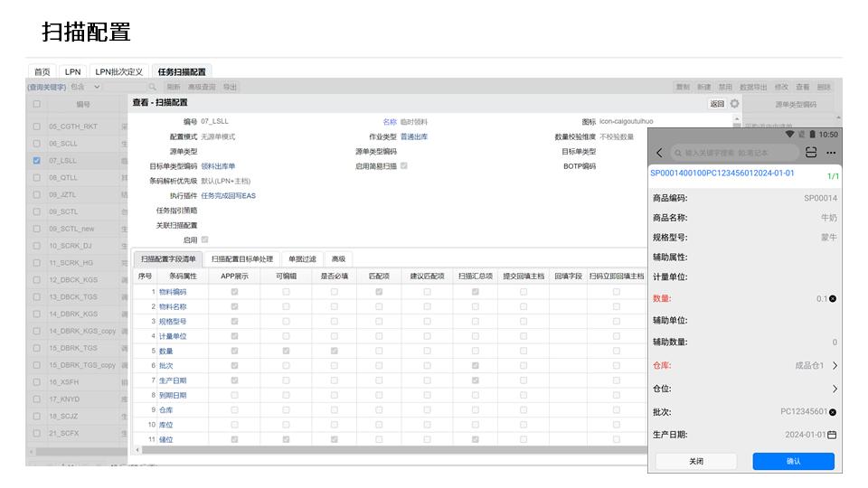Expand the 仓位 selection chevron
This screenshot has width=868, height=488.
[834, 389]
